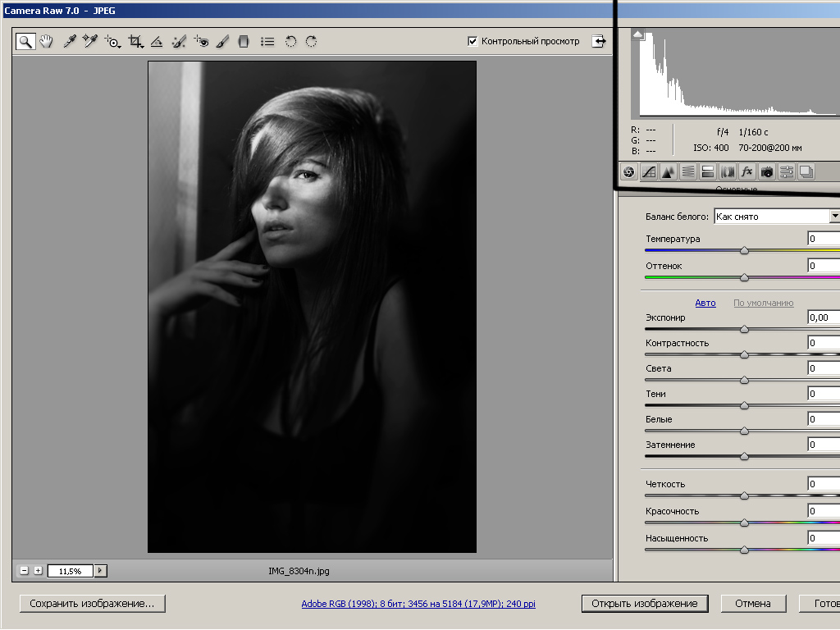Activate the Crop tool
Screen dimensions: 840x630
(135, 41)
